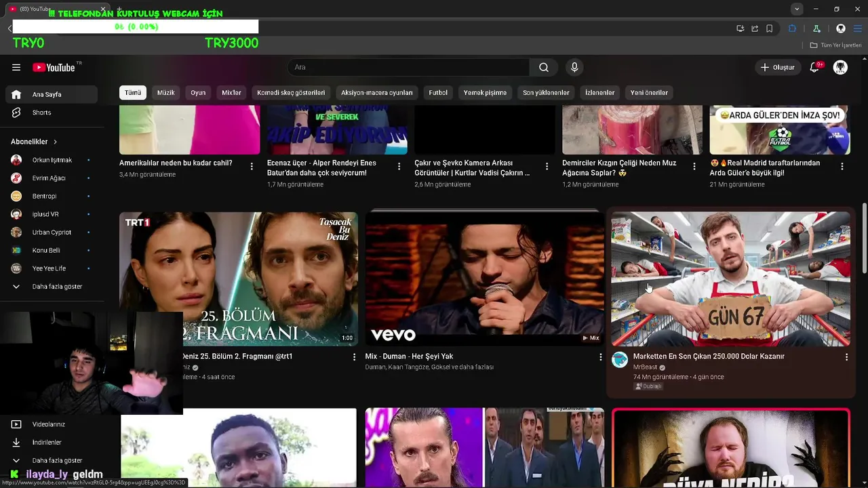868x488 pixels.
Task: Open options for Real Madrid Arda Güler video
Action: 842,166
